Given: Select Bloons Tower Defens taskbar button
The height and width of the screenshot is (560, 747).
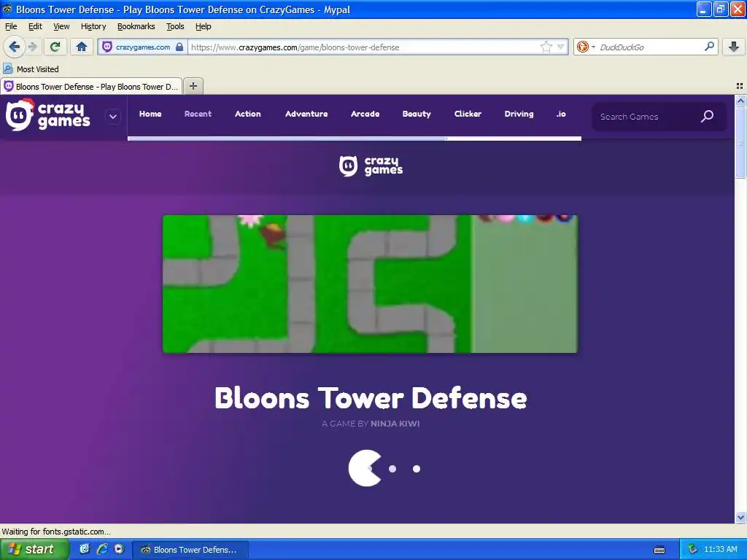Looking at the screenshot, I should pyautogui.click(x=190, y=550).
